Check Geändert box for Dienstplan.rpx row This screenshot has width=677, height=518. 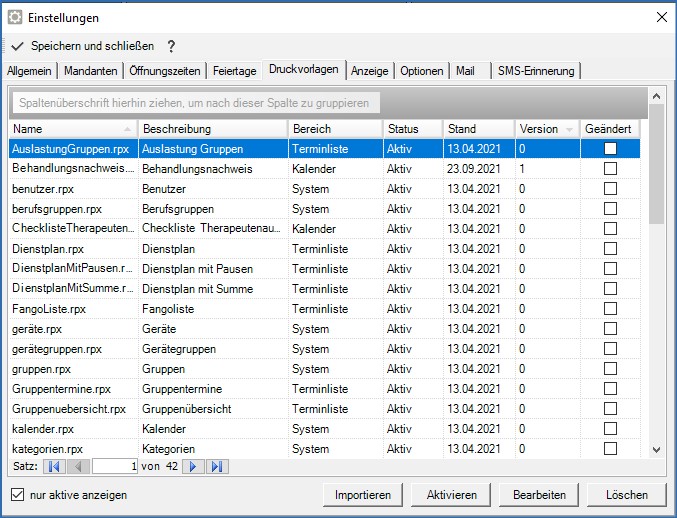[610, 249]
